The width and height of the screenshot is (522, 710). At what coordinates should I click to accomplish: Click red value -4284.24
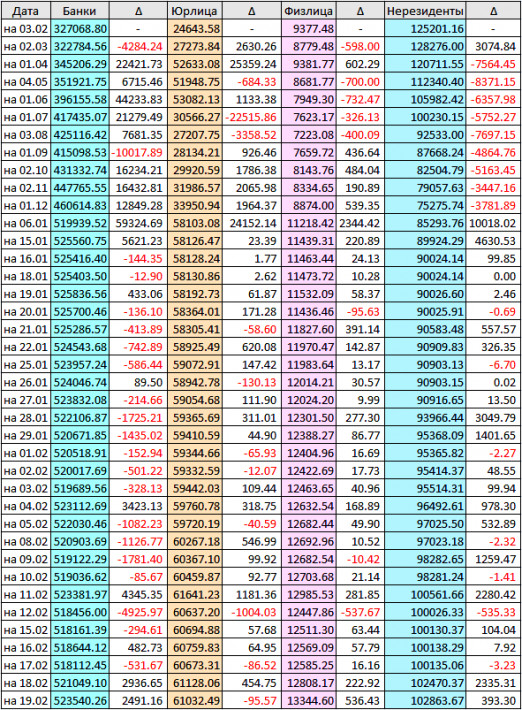pyautogui.click(x=139, y=47)
